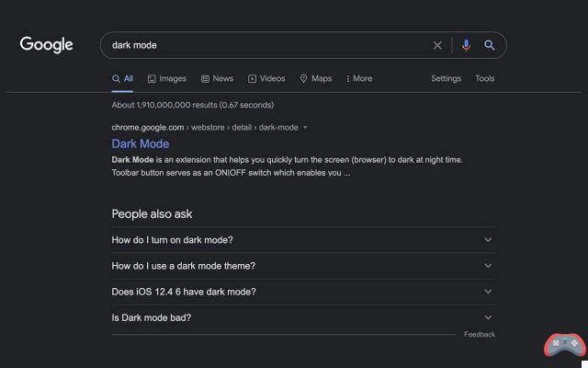Expand chevron for How do I turn on dark mode
Viewport: 588px width, 368px height.
point(488,239)
